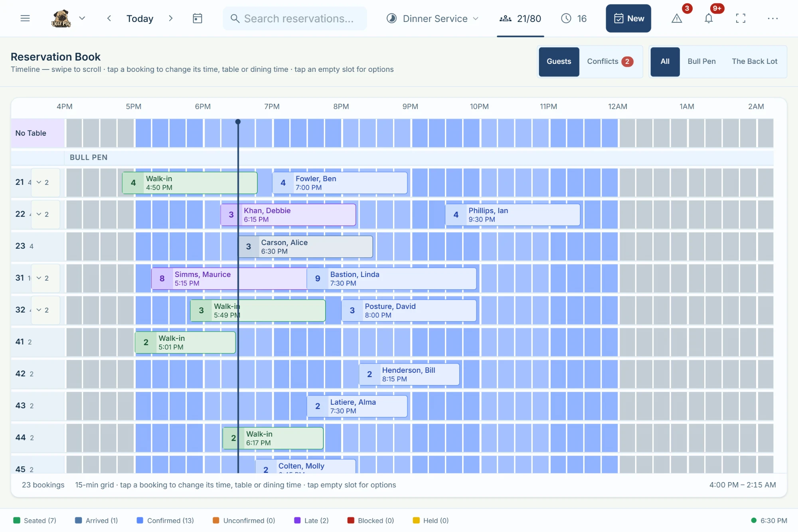Filter to Bull Pen area
The height and width of the screenshot is (532, 798).
701,61
